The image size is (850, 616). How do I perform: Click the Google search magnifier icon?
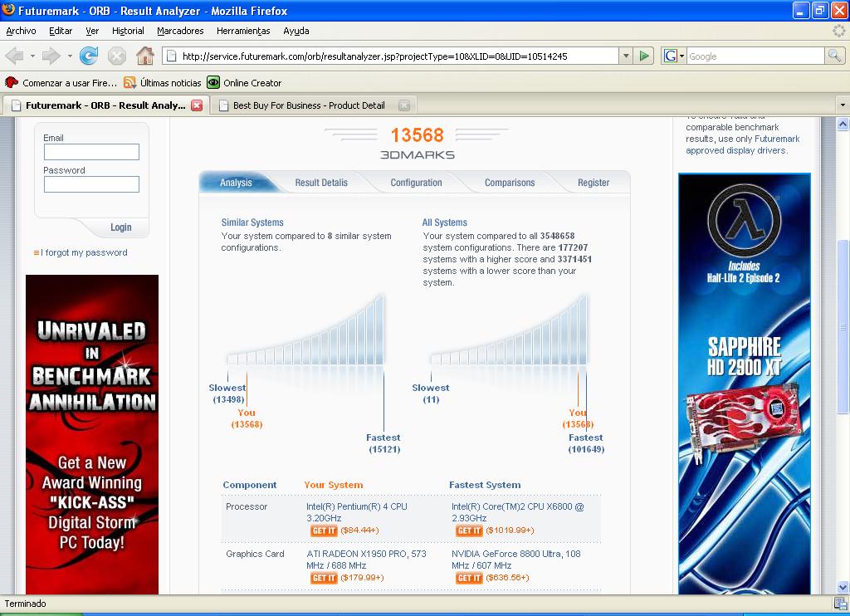[x=834, y=56]
